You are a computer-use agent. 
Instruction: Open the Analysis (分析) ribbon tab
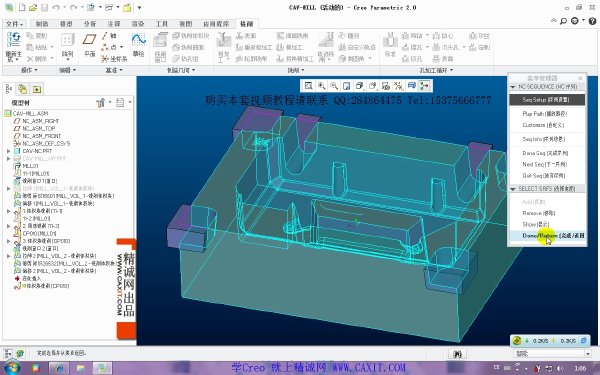[x=90, y=24]
